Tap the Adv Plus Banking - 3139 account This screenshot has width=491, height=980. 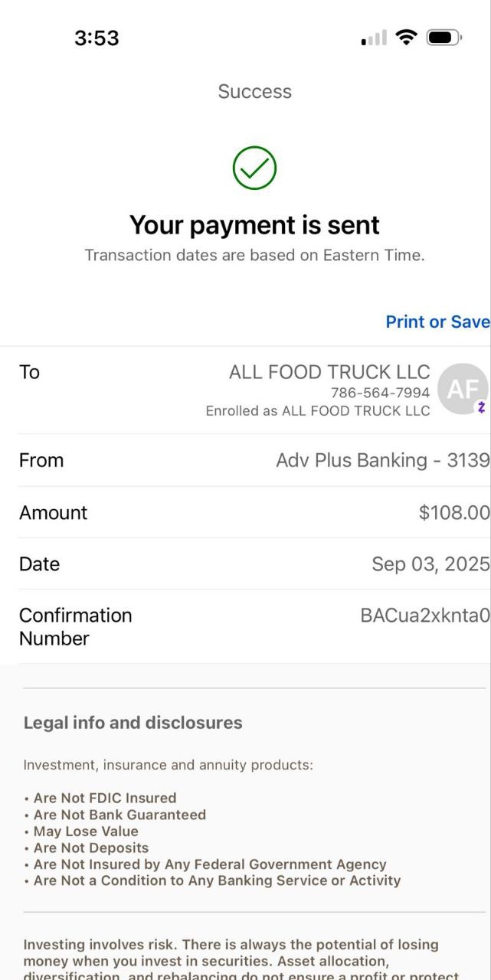(x=382, y=460)
